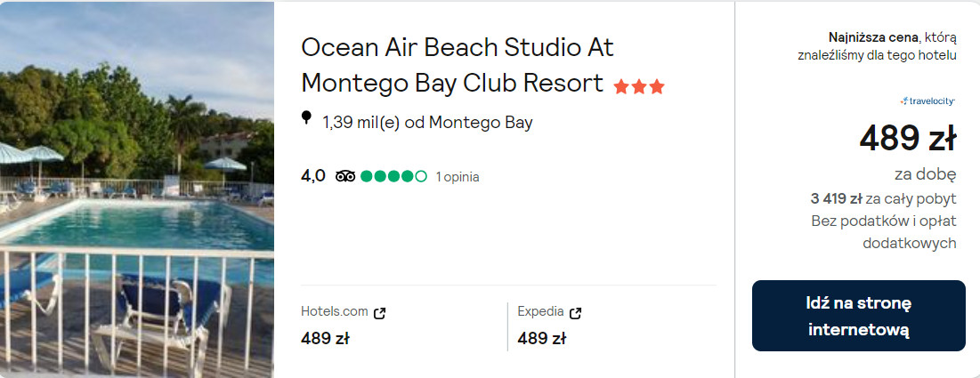Click the hotel pool photo thumbnail
The width and height of the screenshot is (980, 378).
coord(137,189)
